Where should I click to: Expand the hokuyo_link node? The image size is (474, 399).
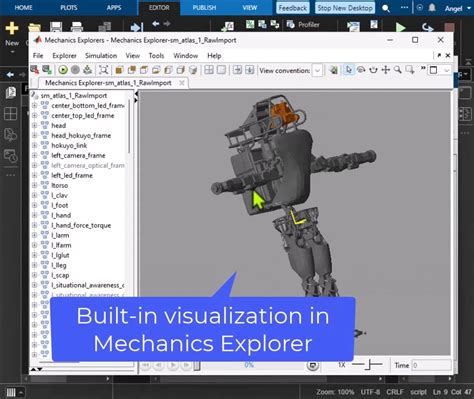(x=34, y=145)
